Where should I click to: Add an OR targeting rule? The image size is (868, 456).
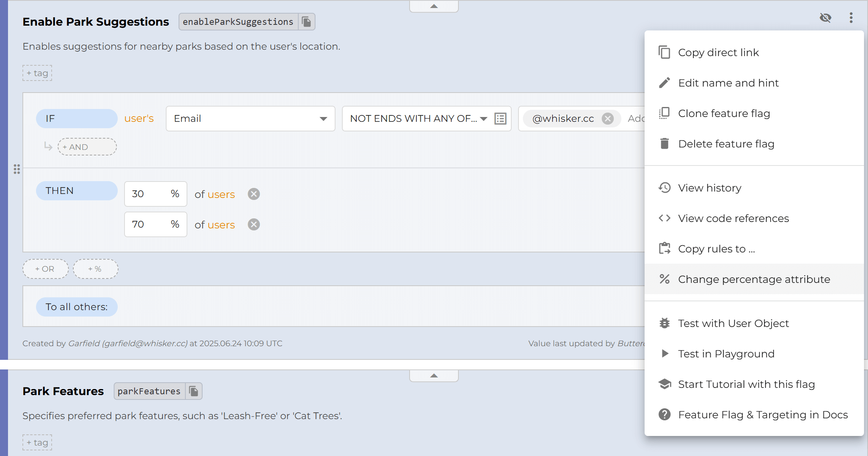tap(45, 269)
